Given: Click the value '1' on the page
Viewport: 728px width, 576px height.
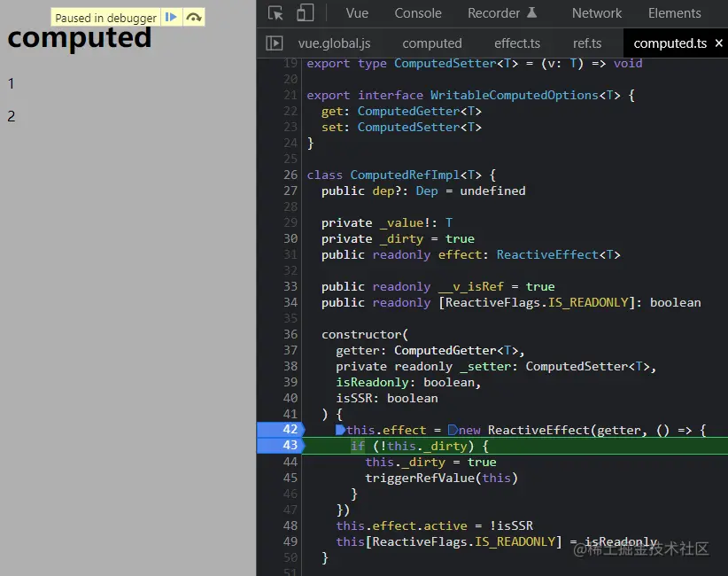Looking at the screenshot, I should (x=12, y=83).
